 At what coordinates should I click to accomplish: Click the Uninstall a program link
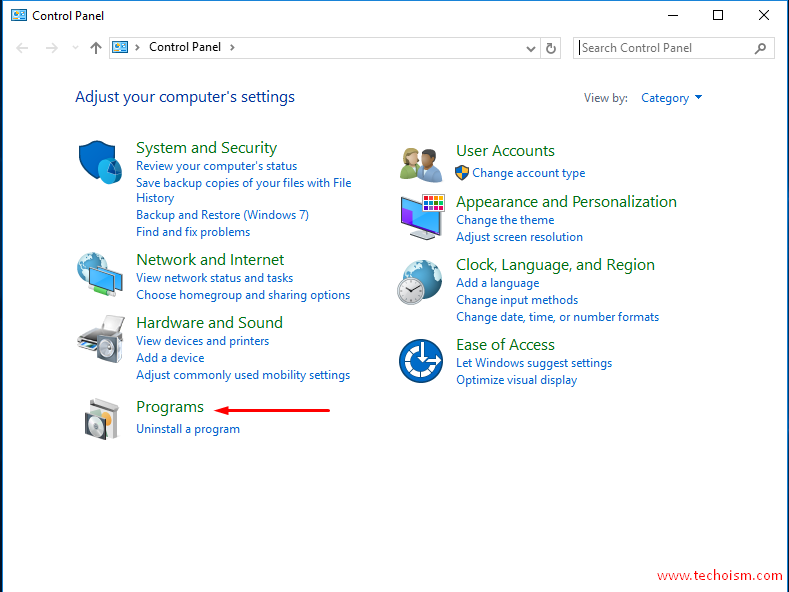coord(188,429)
